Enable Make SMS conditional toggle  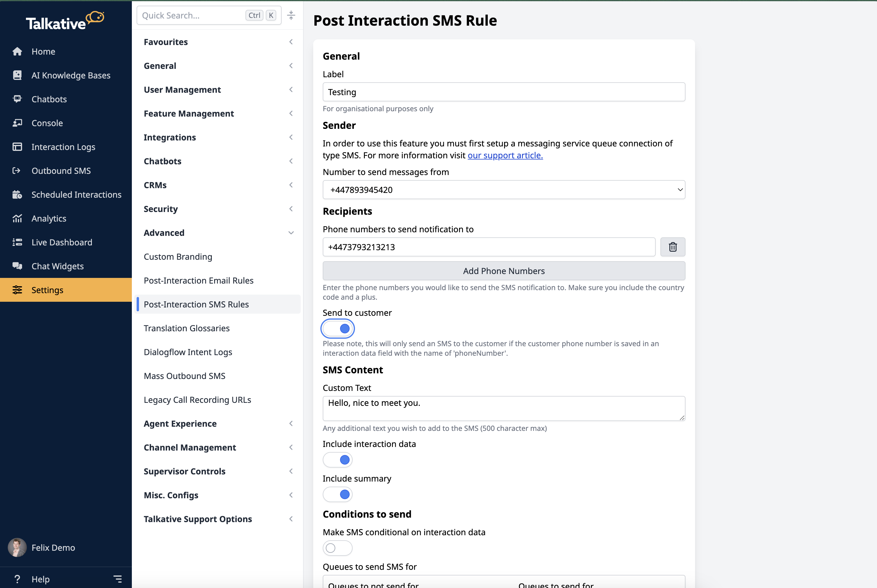[338, 548]
